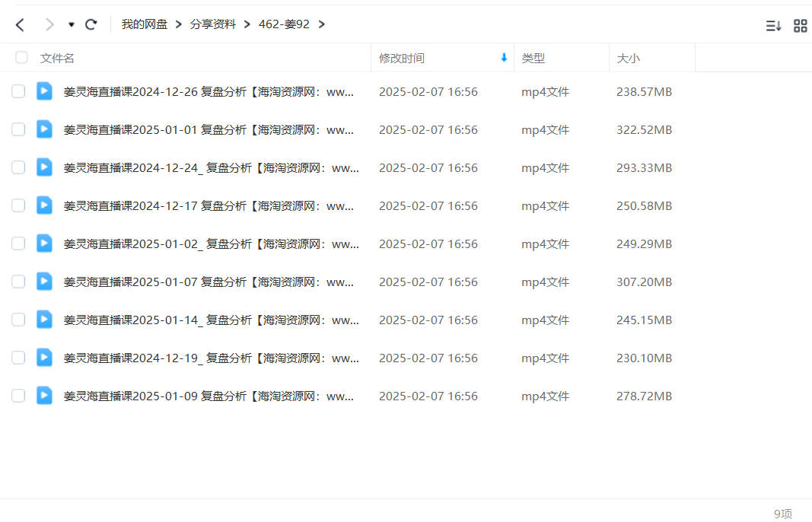Switch to grid view icon

(x=801, y=25)
